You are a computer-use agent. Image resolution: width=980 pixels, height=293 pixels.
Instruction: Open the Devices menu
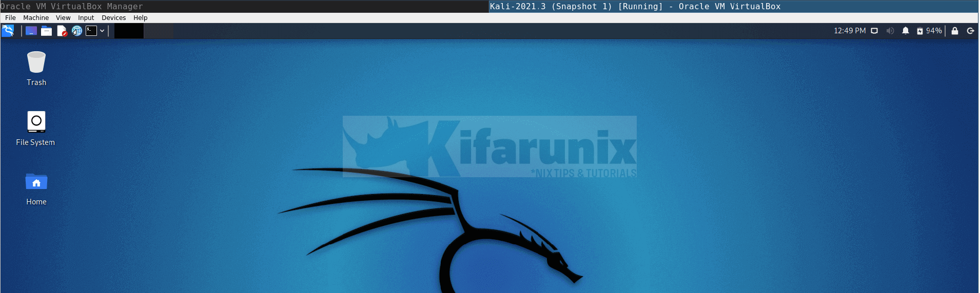click(x=114, y=18)
